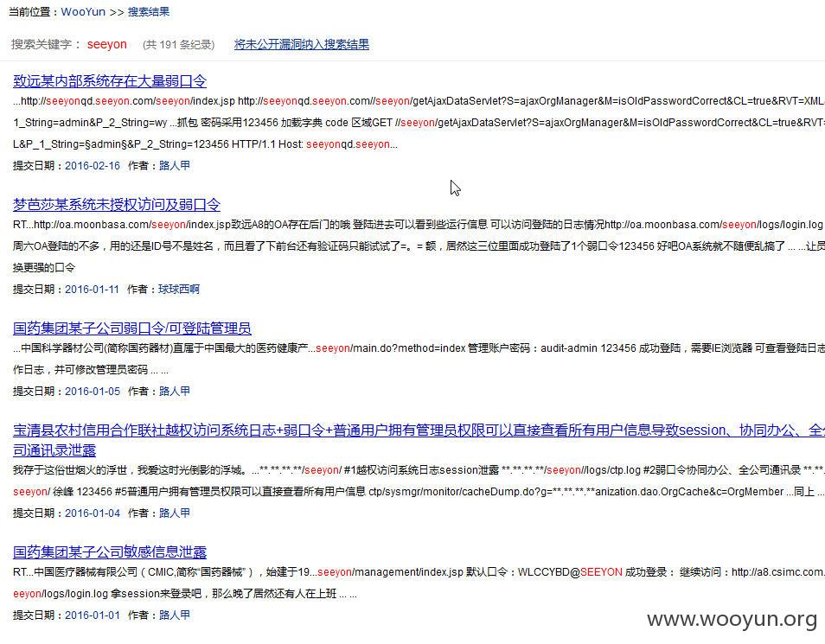Open result 梦芭莎某系统未授权访问及弱口令

click(x=117, y=204)
